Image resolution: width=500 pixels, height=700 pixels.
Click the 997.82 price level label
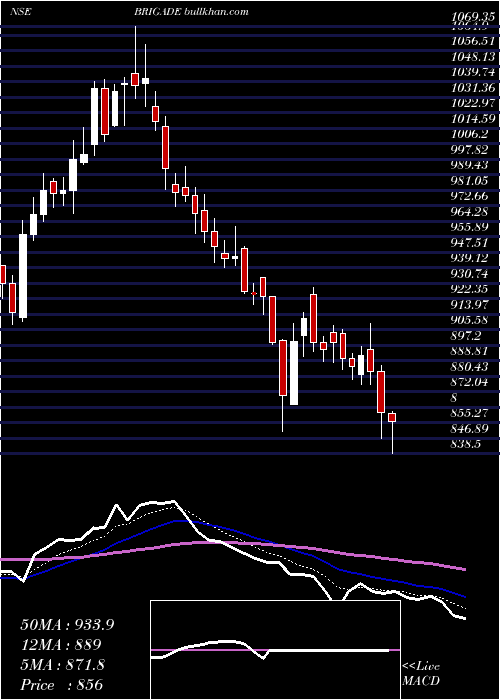(x=470, y=150)
